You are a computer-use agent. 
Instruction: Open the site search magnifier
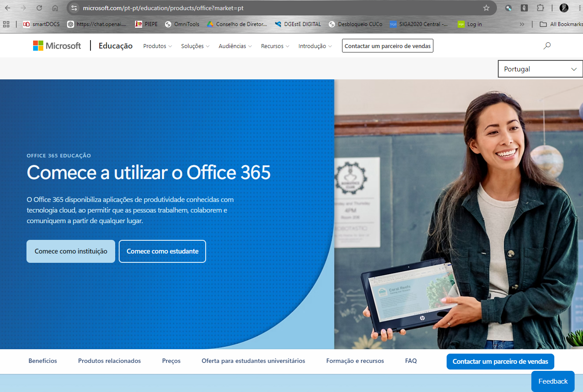point(547,45)
